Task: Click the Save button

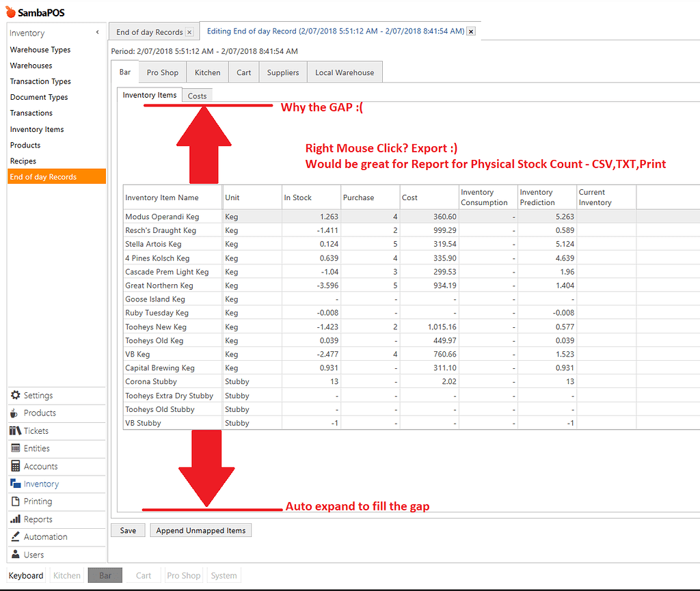Action: point(127,530)
